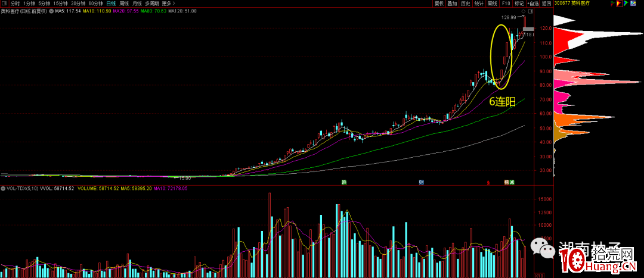Viewport: 644px width, 278px height.
Task: Expand the VOL-TDX indicator dropdown
Action: click(x=2, y=188)
